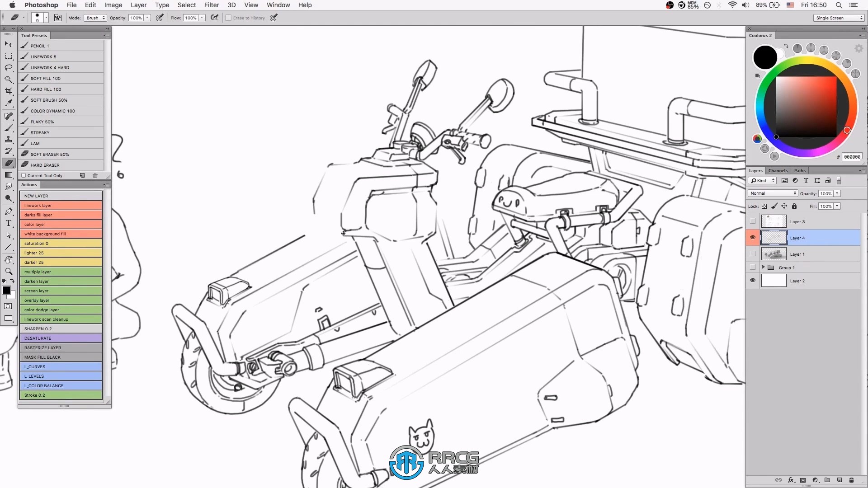Select the Clone Stamp tool

point(9,140)
